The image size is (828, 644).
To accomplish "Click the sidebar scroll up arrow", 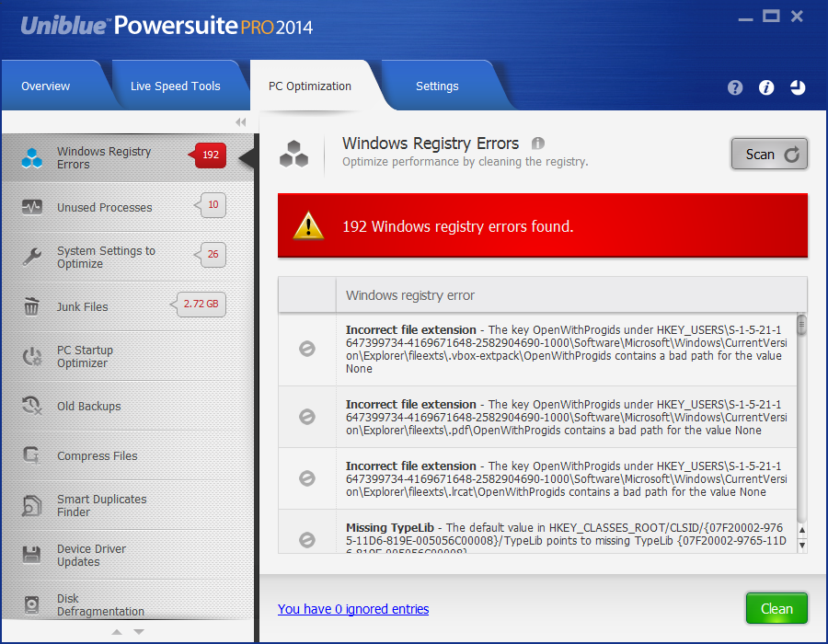I will point(117,631).
